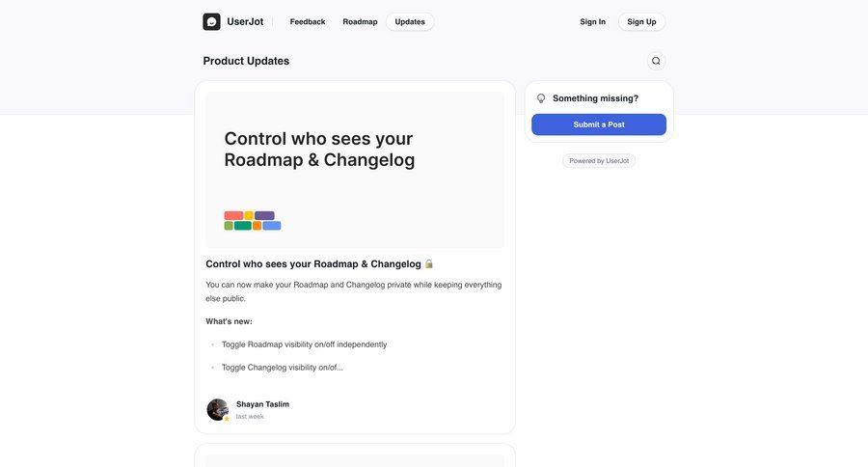Click the large banner headline in the post image
The height and width of the screenshot is (467, 868).
[319, 150]
